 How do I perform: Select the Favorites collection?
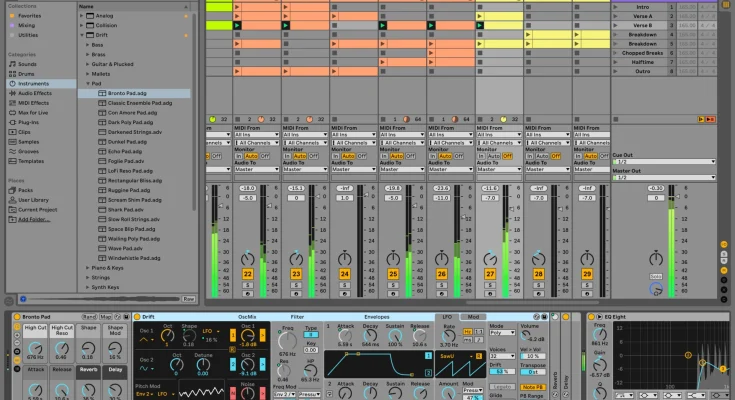30,16
